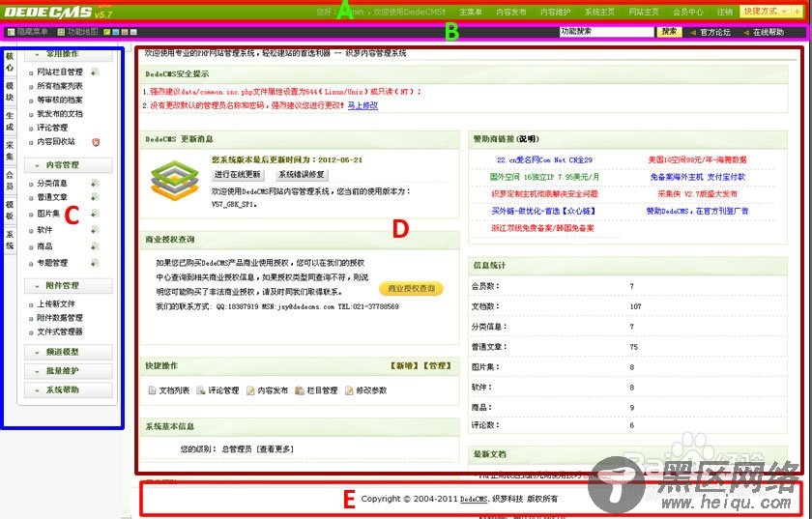Screen dimensions: 812x519
Task: Switch to the 生成 side tab
Action: 10,121
